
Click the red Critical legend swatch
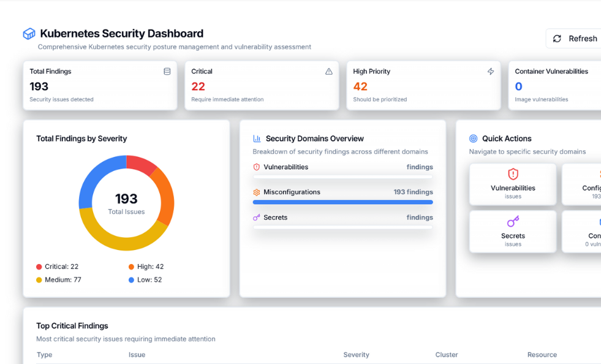pyautogui.click(x=39, y=267)
